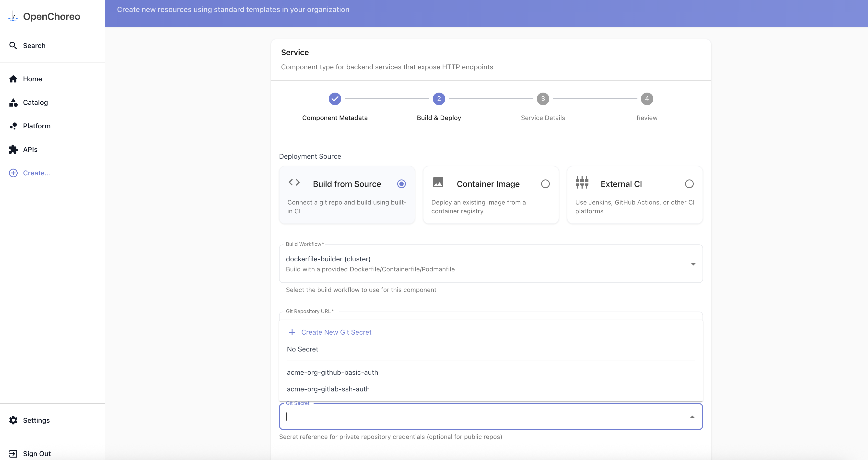Choose acme-org-gitlab-ssh-auth secret entry
Image resolution: width=868 pixels, height=460 pixels.
328,389
